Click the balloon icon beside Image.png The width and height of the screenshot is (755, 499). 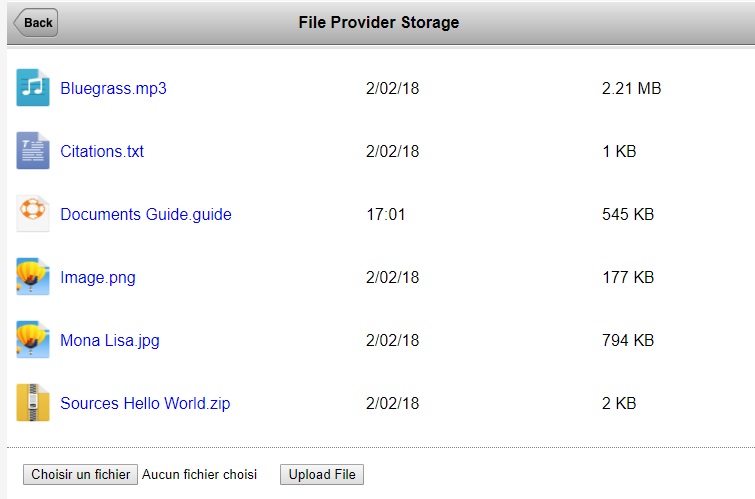[x=33, y=276]
